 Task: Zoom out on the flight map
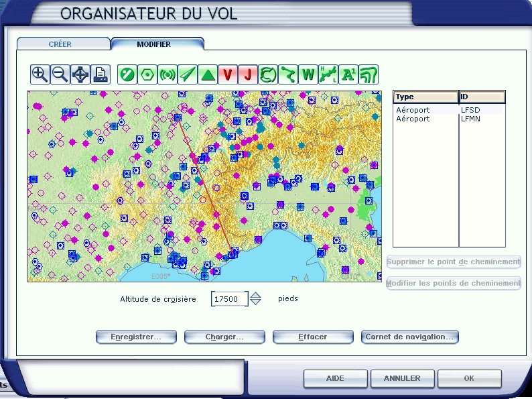pos(60,74)
